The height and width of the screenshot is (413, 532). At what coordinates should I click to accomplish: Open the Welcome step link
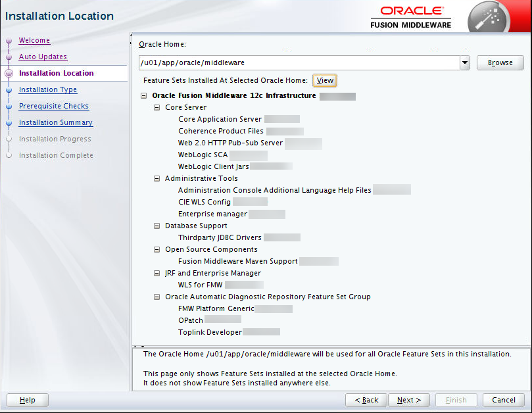(34, 40)
